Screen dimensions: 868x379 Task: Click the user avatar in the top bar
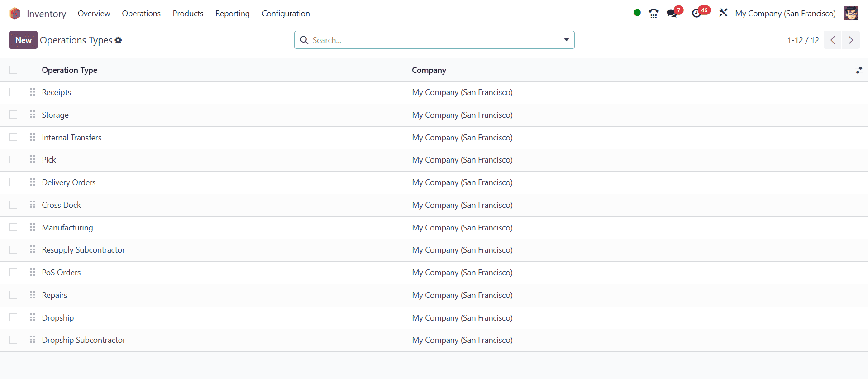[x=851, y=14]
